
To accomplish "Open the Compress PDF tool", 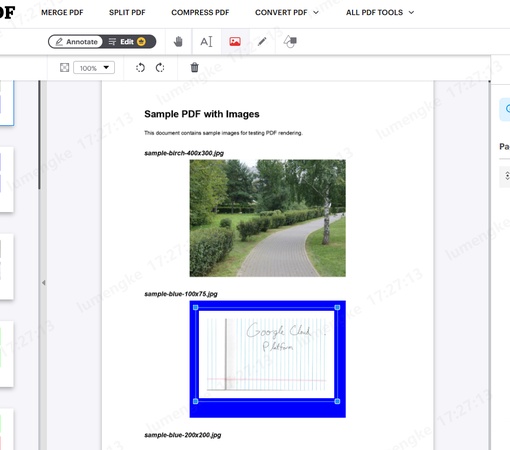I will tap(200, 13).
